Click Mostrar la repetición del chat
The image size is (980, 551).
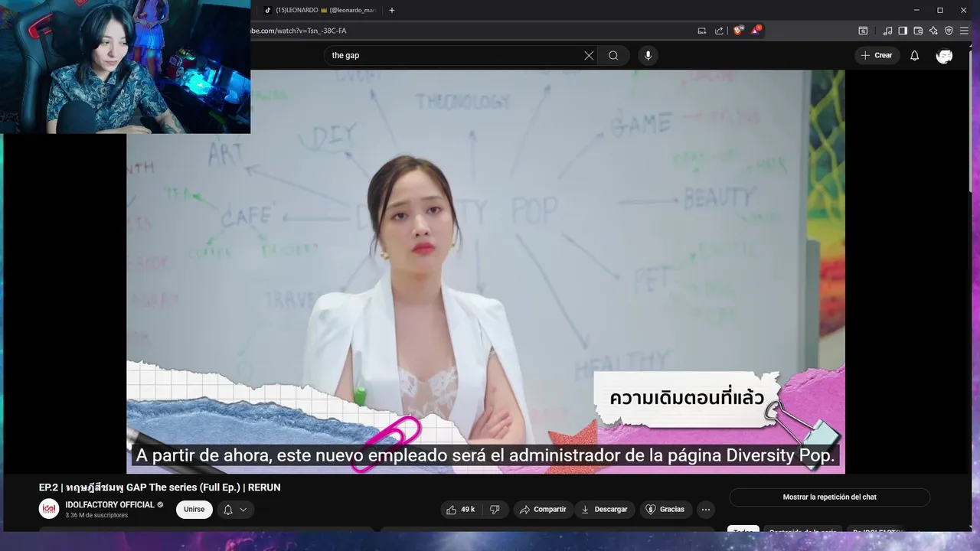(829, 497)
